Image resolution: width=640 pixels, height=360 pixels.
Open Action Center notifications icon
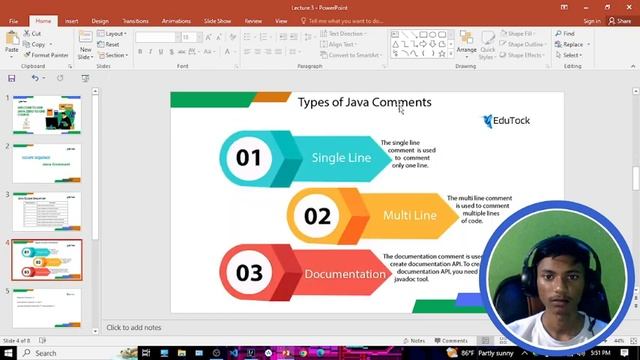point(624,353)
